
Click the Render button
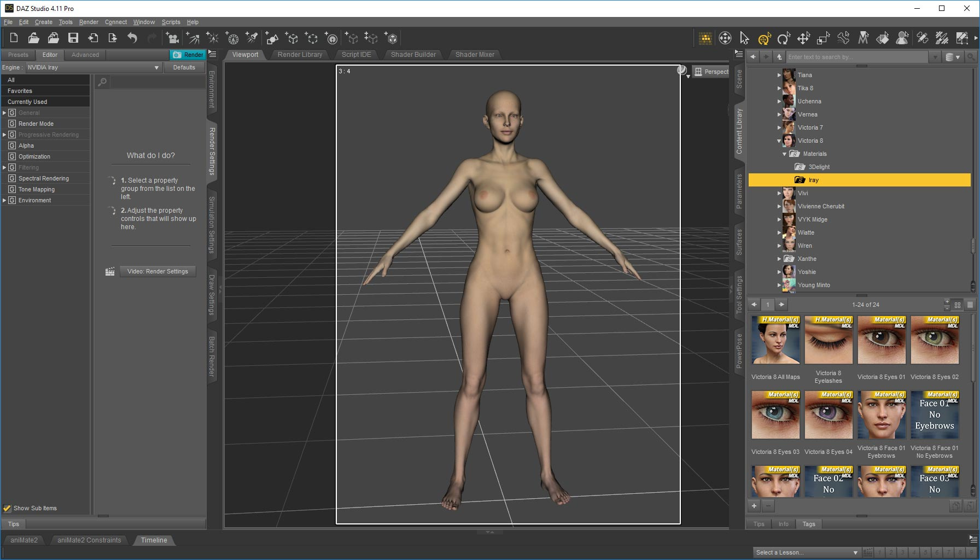pyautogui.click(x=188, y=55)
